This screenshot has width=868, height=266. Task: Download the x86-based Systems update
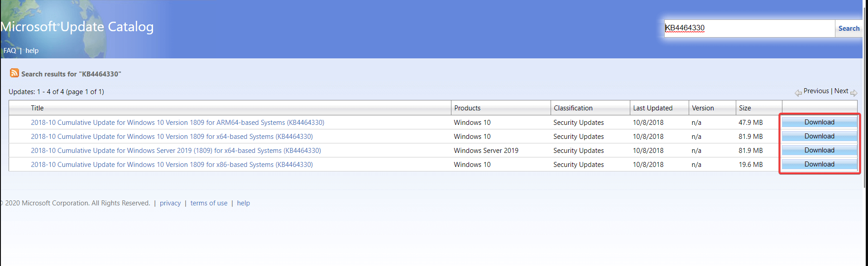tap(819, 164)
